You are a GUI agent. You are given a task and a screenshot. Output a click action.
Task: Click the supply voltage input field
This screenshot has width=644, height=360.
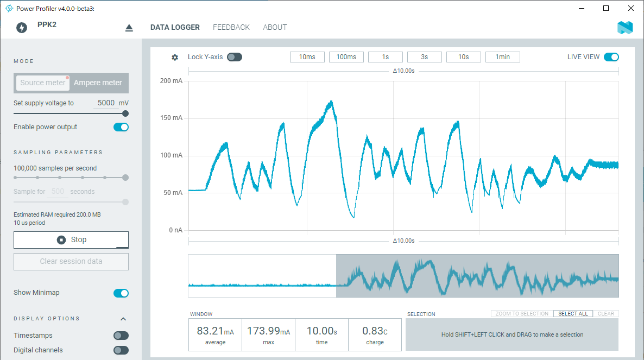(x=106, y=103)
